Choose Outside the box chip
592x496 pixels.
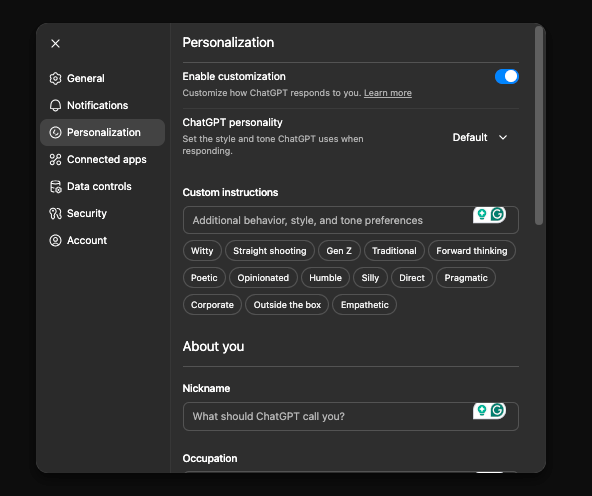tap(287, 305)
